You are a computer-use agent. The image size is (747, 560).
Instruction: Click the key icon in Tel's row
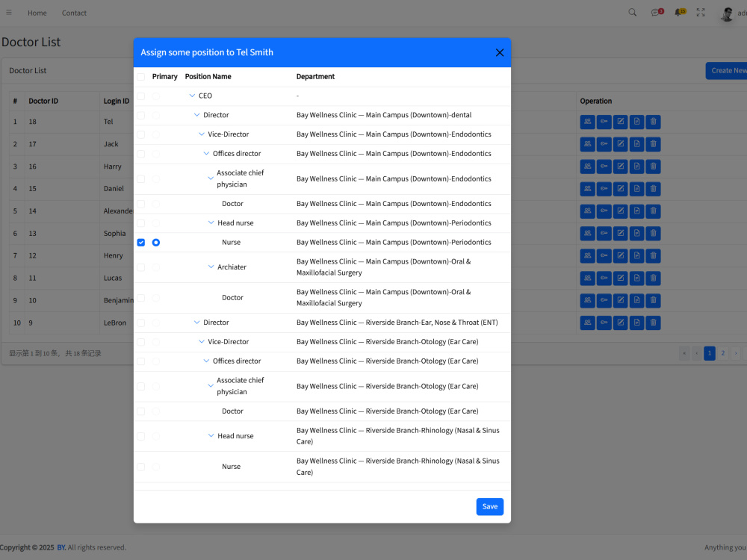(x=604, y=122)
